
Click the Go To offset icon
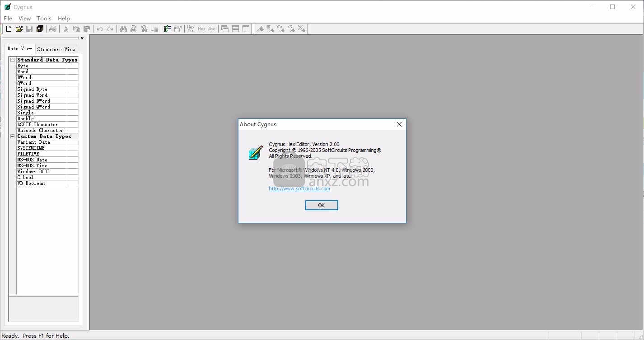pyautogui.click(x=154, y=29)
